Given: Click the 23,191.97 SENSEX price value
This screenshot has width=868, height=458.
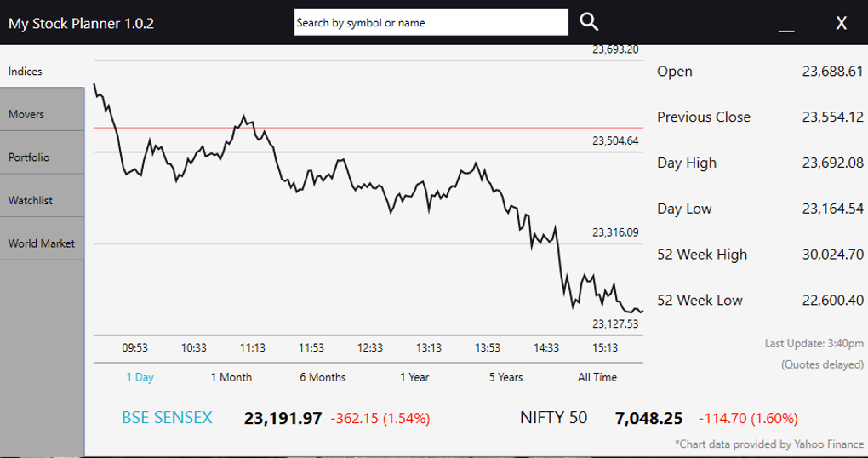Looking at the screenshot, I should 283,418.
